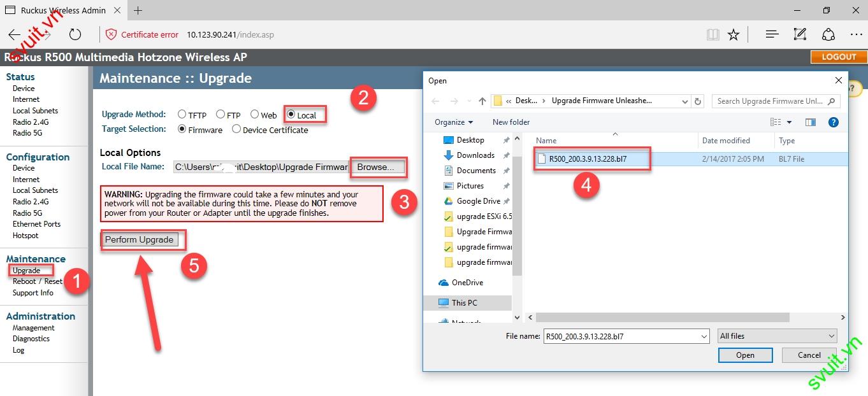The image size is (868, 396).
Task: Click Perform Upgrade button
Action: pyautogui.click(x=139, y=239)
